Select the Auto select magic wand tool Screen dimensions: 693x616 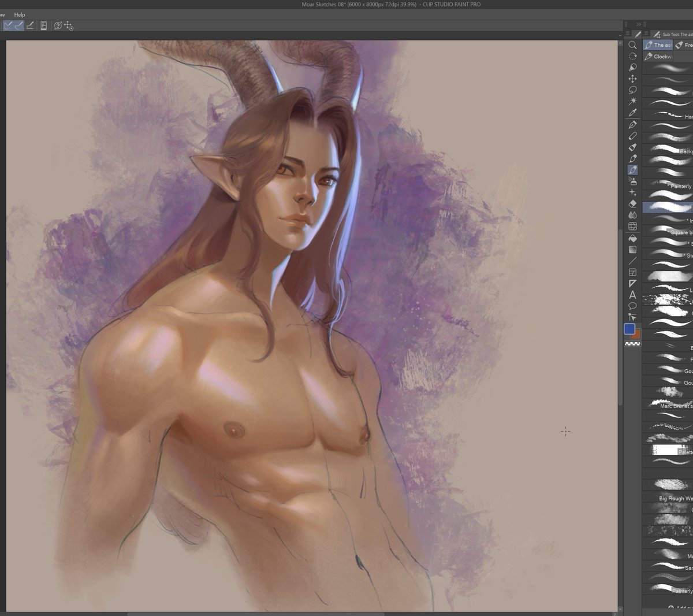[x=632, y=101]
